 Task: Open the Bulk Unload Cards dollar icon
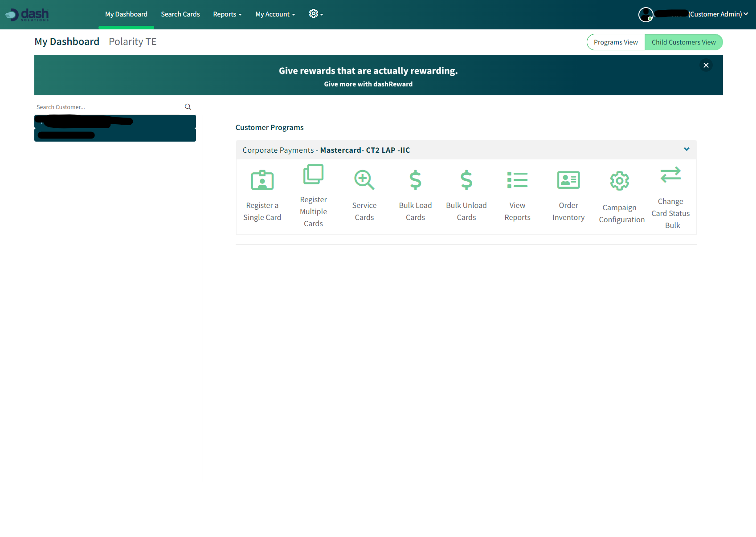(466, 180)
